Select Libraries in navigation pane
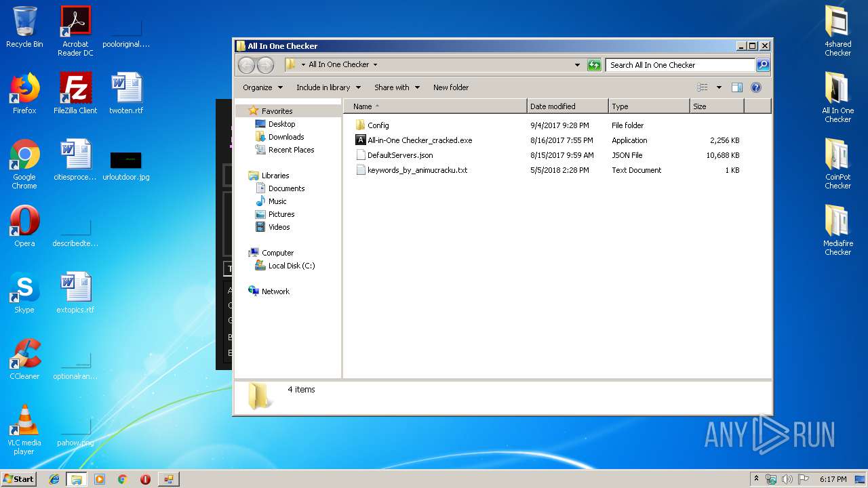 coord(275,176)
